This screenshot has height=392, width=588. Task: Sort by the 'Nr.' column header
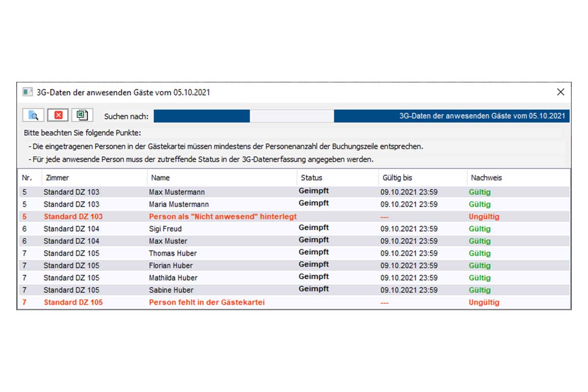27,178
